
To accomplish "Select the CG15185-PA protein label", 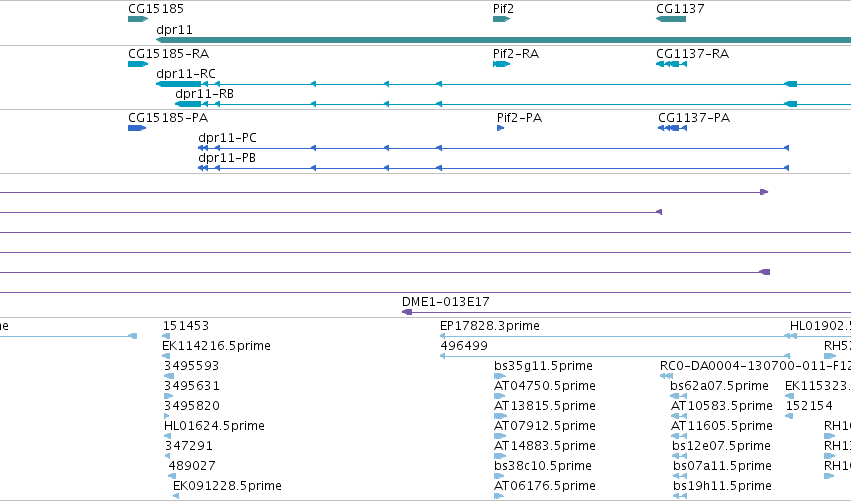I will [168, 118].
